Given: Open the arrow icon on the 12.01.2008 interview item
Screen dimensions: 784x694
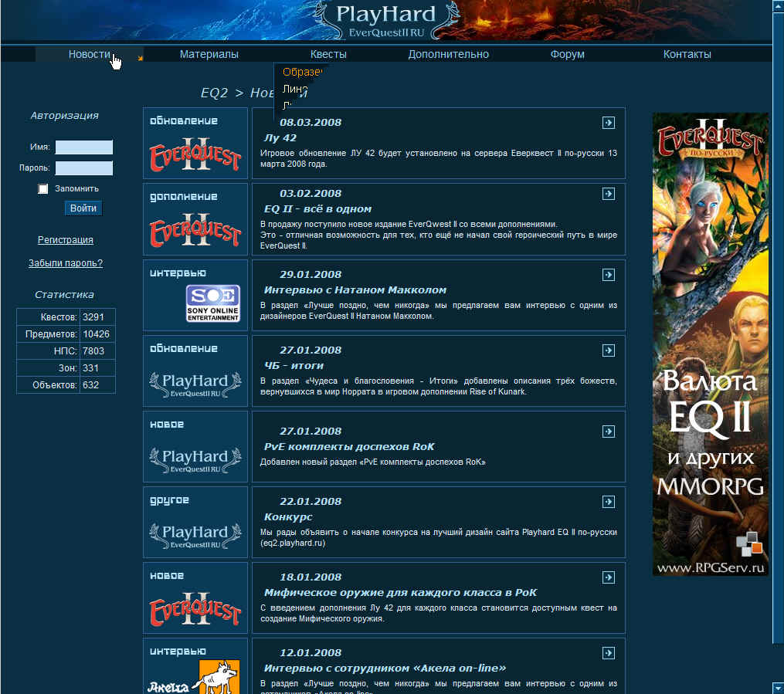Looking at the screenshot, I should click(609, 652).
